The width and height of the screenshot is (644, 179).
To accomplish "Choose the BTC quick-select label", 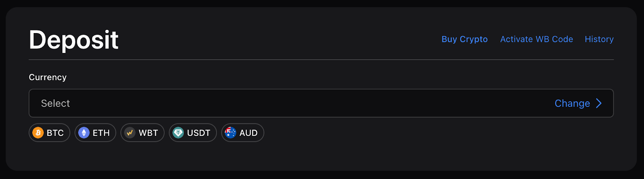I will [55, 133].
